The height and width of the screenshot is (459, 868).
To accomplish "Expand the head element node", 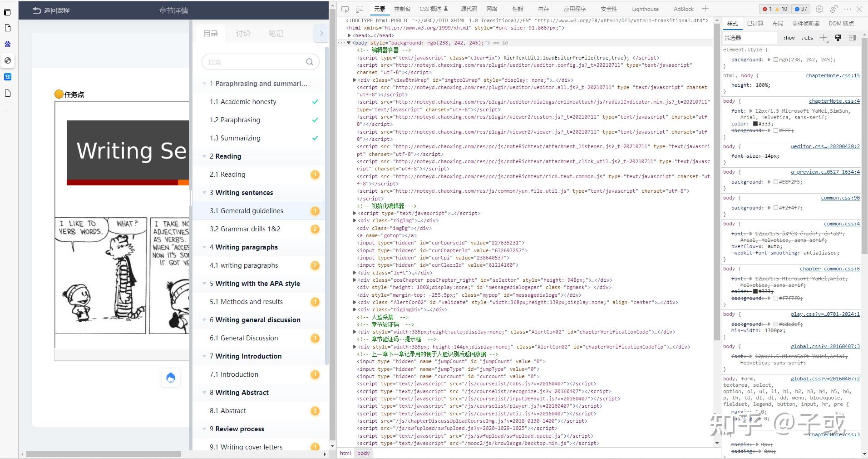I will tap(349, 35).
